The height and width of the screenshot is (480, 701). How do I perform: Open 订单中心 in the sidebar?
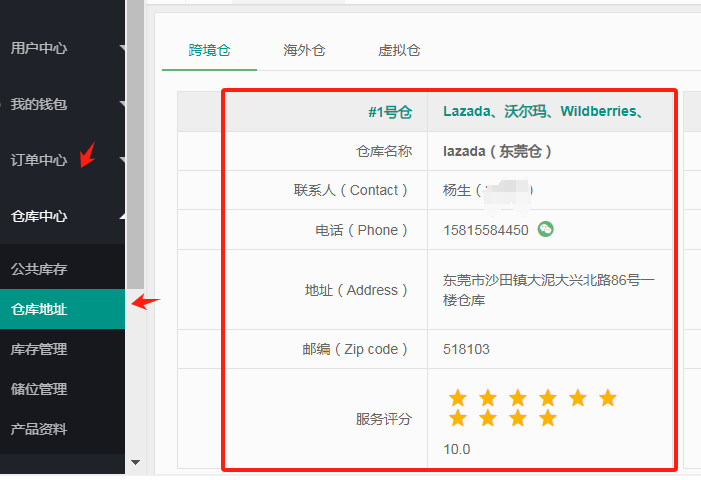tap(39, 160)
